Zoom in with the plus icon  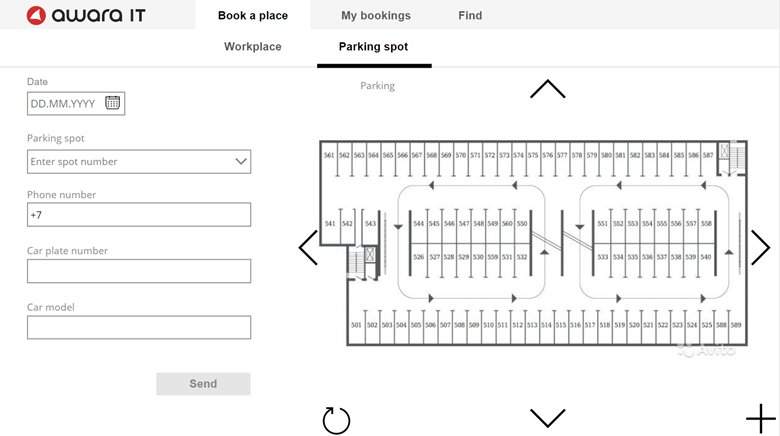tap(761, 419)
